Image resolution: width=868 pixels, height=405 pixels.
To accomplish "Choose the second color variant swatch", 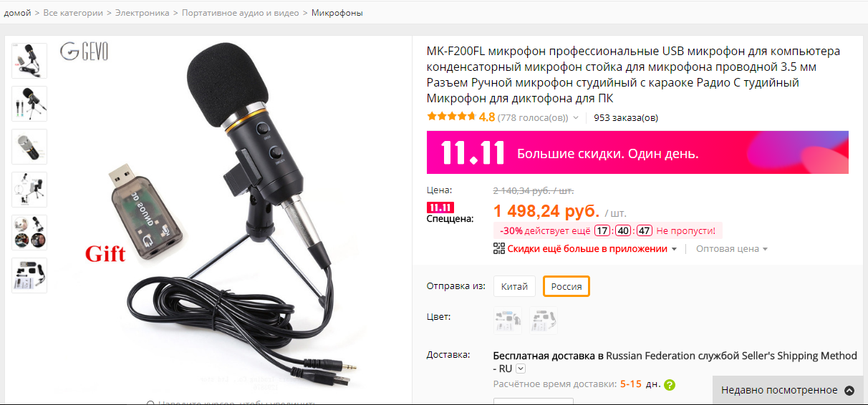I will (x=544, y=321).
